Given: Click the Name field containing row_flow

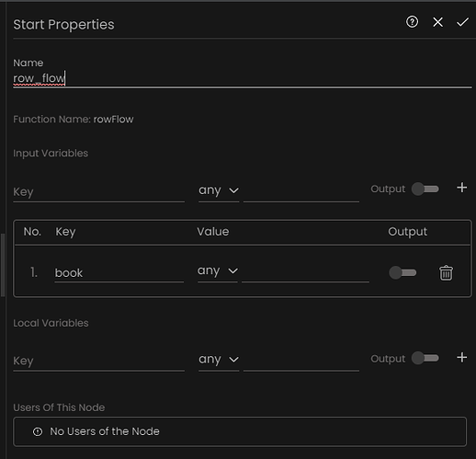Looking at the screenshot, I should click(242, 78).
